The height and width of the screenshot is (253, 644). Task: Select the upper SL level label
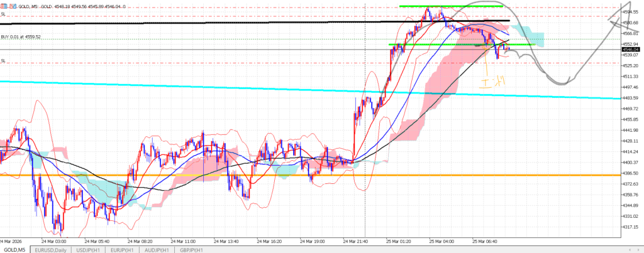click(x=3, y=14)
